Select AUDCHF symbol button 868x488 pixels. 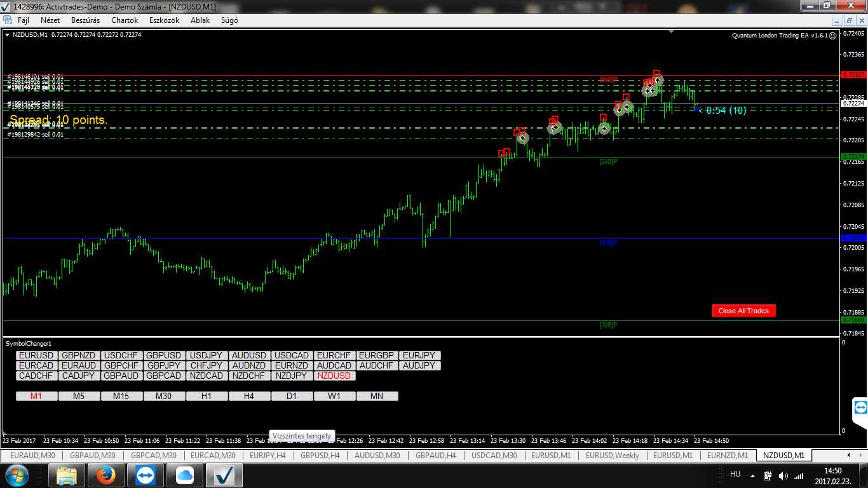377,366
